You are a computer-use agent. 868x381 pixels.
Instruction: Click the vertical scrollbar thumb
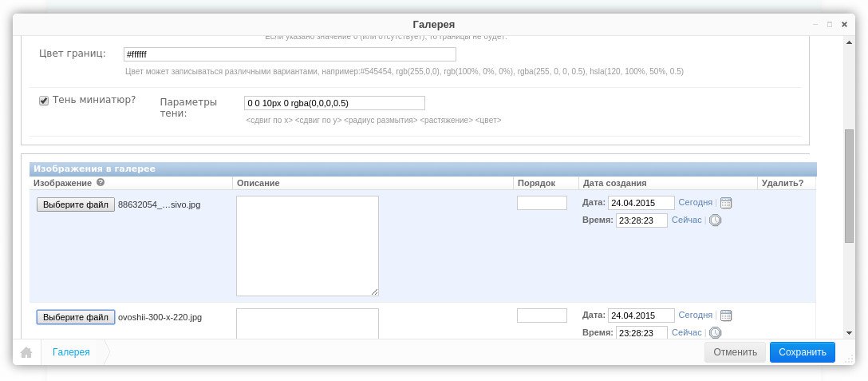coord(850,185)
